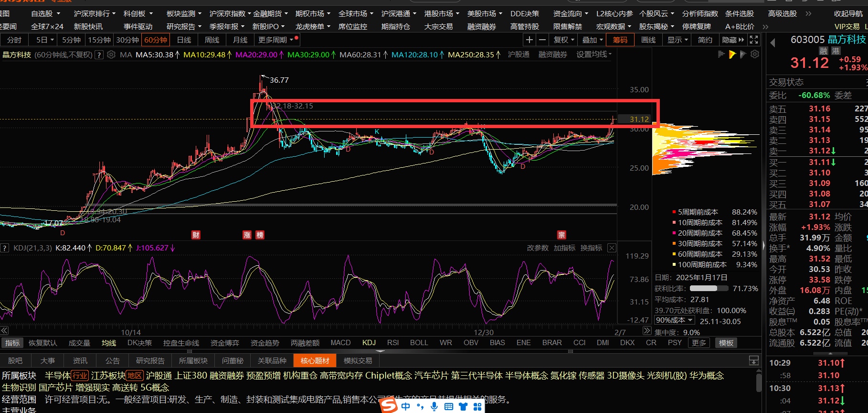Open 显示 display dropdown
The width and height of the screenshot is (868, 413).
pyautogui.click(x=677, y=40)
